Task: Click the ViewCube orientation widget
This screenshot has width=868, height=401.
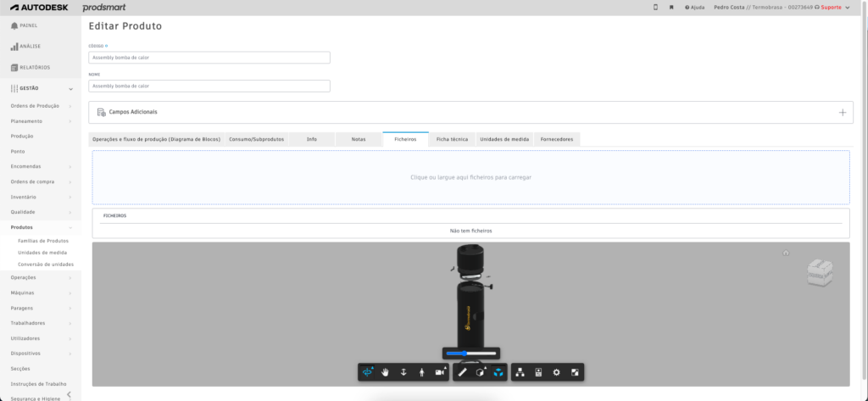Action: (820, 272)
